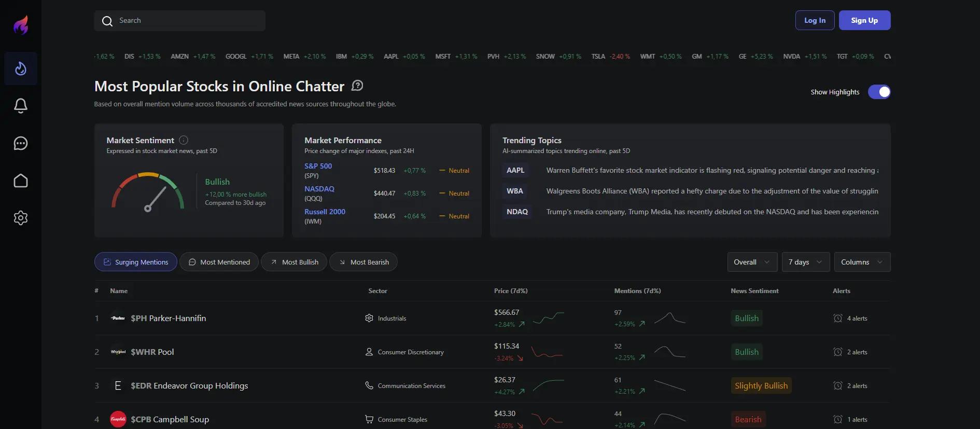This screenshot has height=429, width=980.
Task: Open the settings gear in sidebar
Action: [21, 218]
